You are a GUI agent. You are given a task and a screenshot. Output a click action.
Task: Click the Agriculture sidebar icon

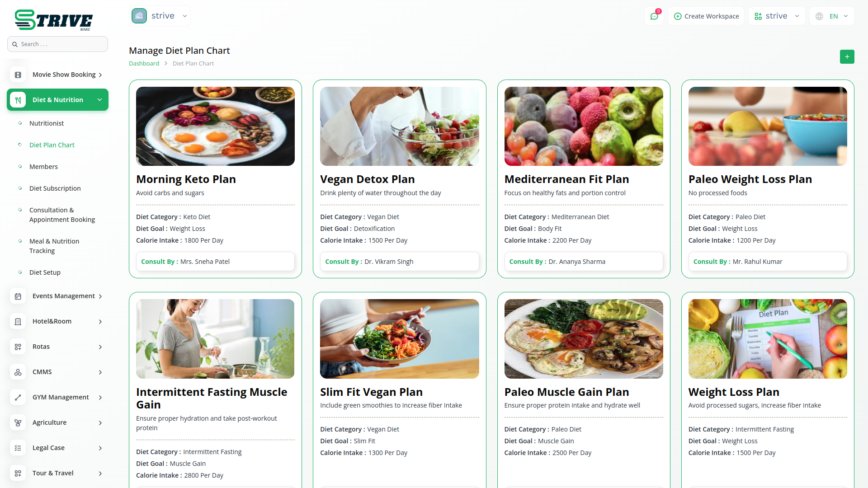pyautogui.click(x=18, y=423)
